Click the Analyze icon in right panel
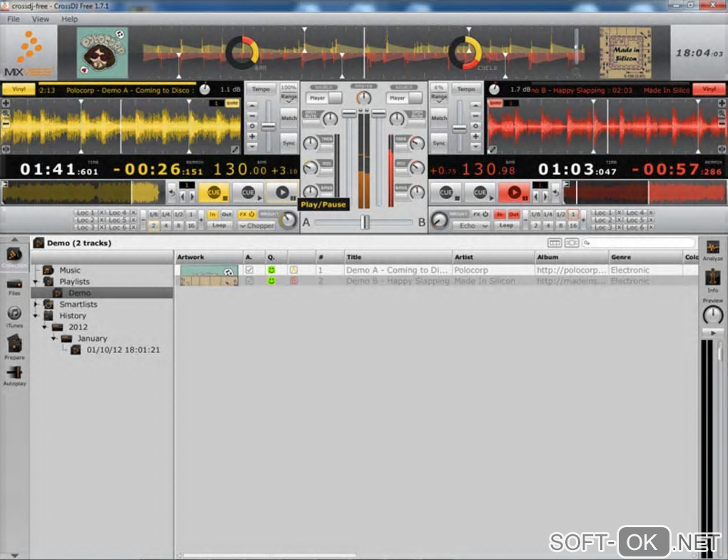Image resolution: width=728 pixels, height=560 pixels. [713, 250]
